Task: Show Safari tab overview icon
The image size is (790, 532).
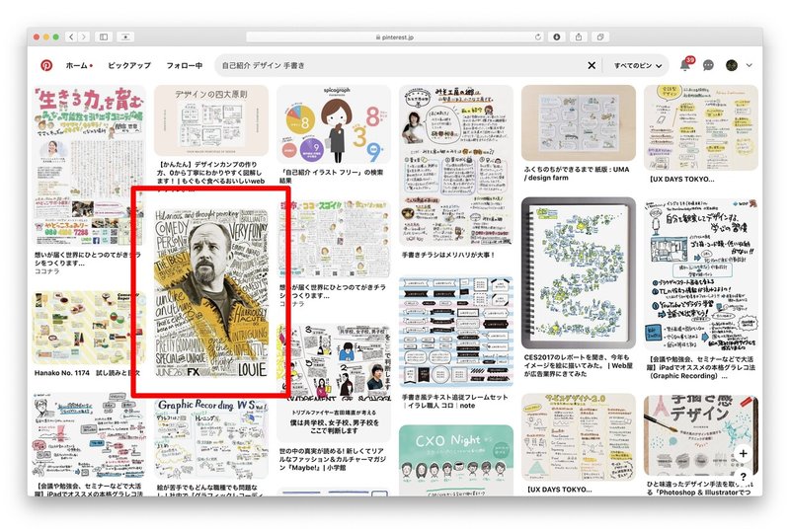Action: (x=600, y=37)
